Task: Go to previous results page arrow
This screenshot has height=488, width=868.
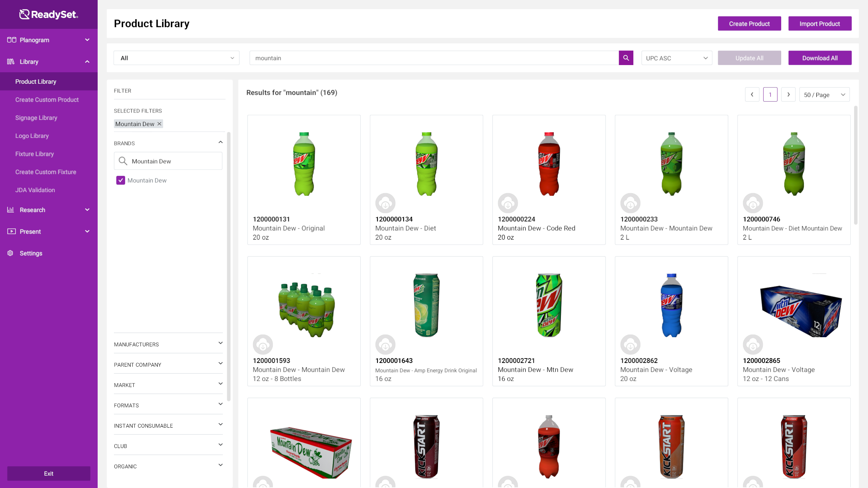Action: tap(752, 95)
